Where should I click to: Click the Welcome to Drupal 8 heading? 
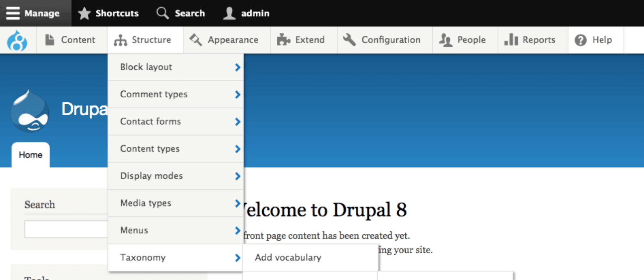(324, 210)
